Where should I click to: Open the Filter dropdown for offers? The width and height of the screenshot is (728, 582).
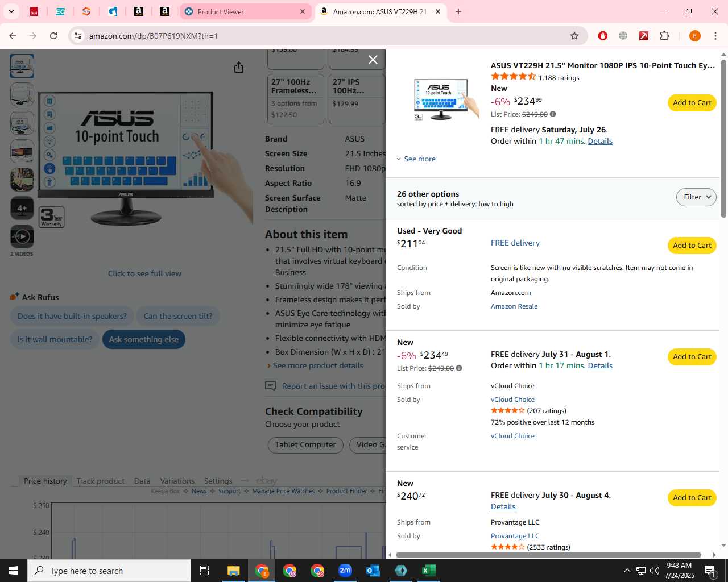(696, 197)
